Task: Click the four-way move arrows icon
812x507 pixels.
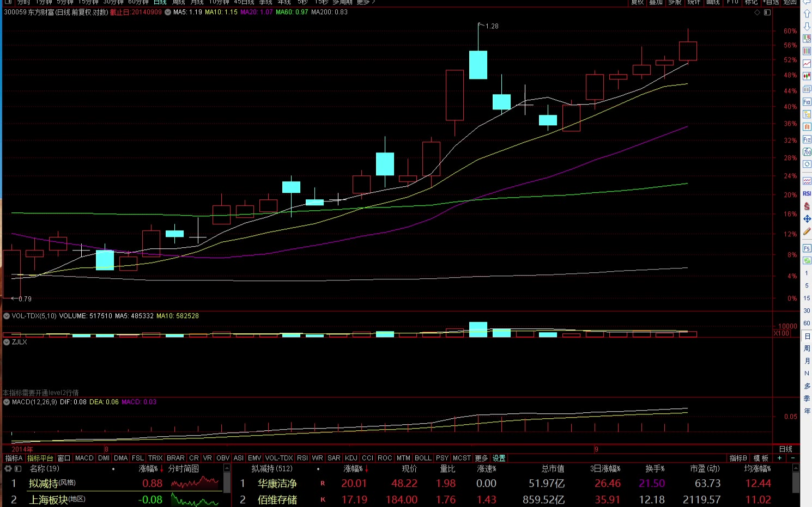Action: pos(807,219)
